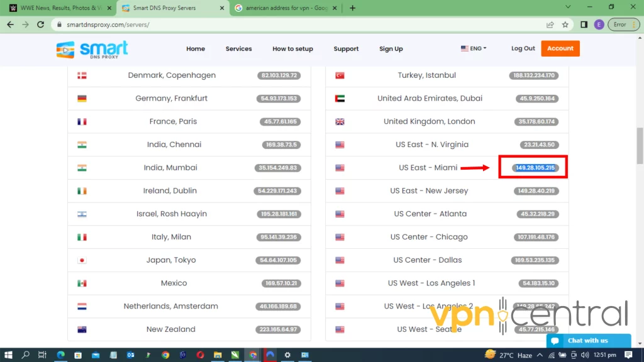Open the Sign Up link

pyautogui.click(x=391, y=48)
